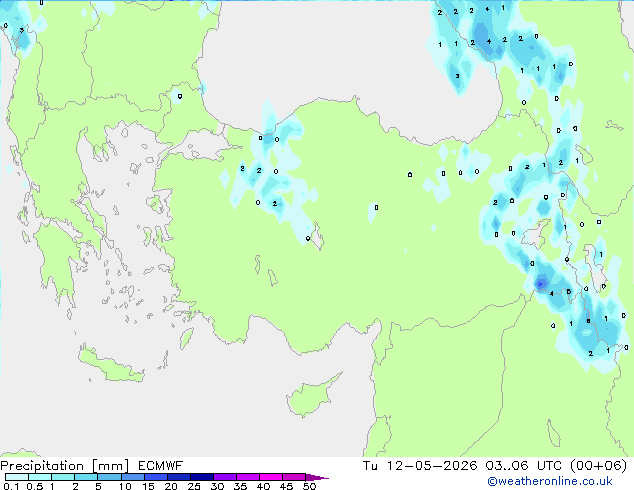Click the island of Crete on map
The height and width of the screenshot is (490, 634).
[x=111, y=366]
